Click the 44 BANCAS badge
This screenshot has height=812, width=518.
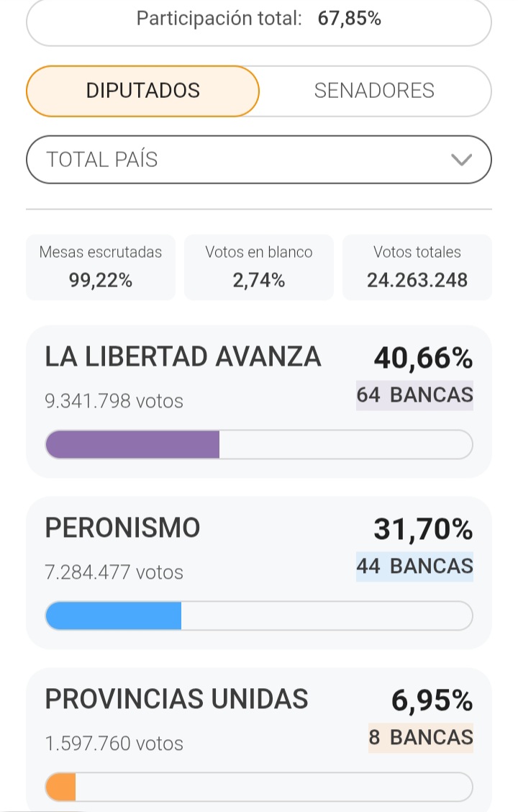click(x=415, y=567)
